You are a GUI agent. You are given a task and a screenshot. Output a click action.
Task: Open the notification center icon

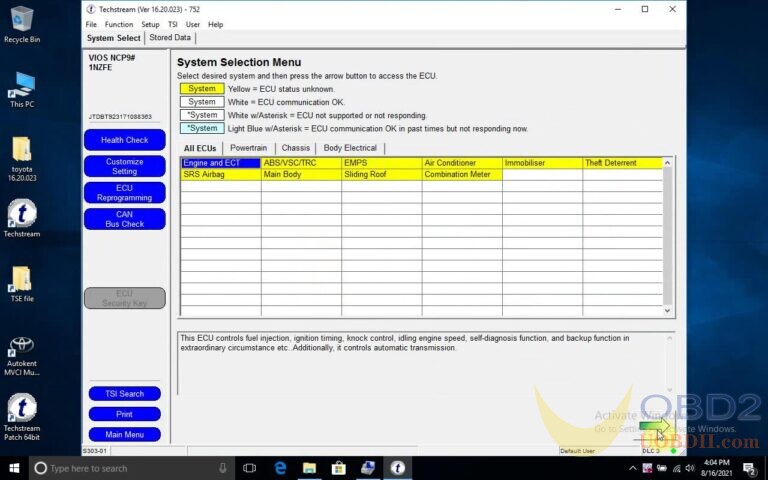point(749,468)
